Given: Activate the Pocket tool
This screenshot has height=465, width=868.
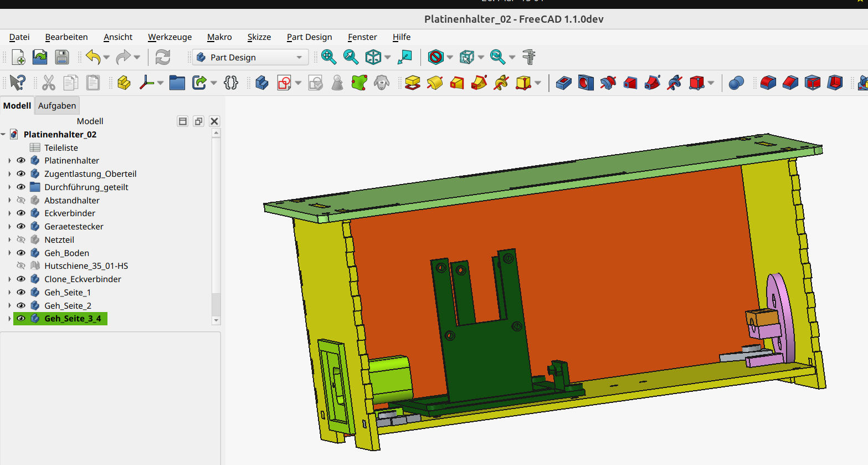Looking at the screenshot, I should [564, 83].
